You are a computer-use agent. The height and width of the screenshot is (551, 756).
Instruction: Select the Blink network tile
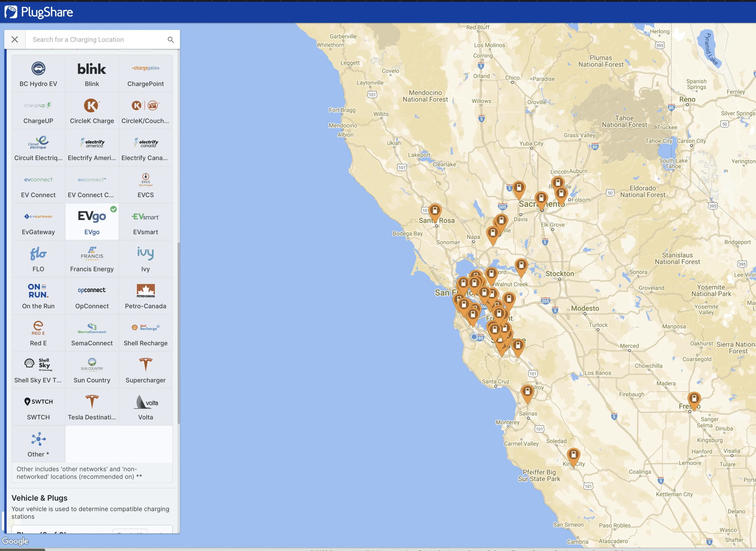(x=92, y=74)
